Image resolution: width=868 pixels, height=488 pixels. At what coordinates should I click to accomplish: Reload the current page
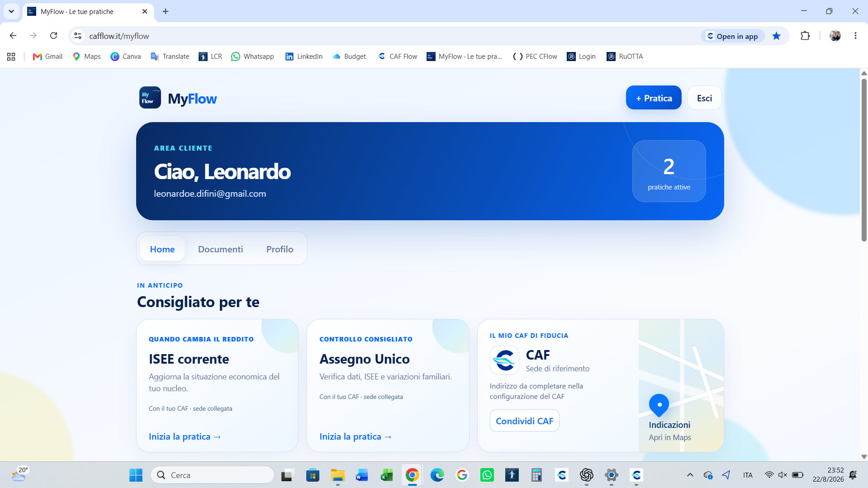(x=53, y=36)
